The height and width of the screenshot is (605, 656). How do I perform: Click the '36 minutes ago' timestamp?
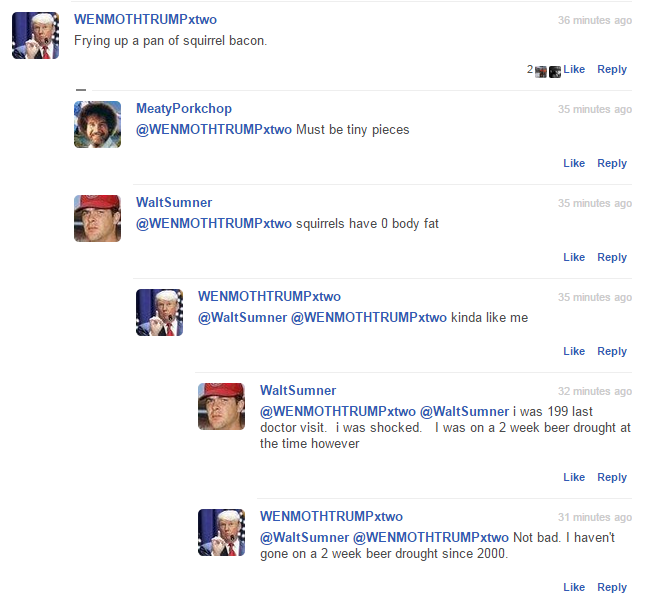[x=594, y=20]
